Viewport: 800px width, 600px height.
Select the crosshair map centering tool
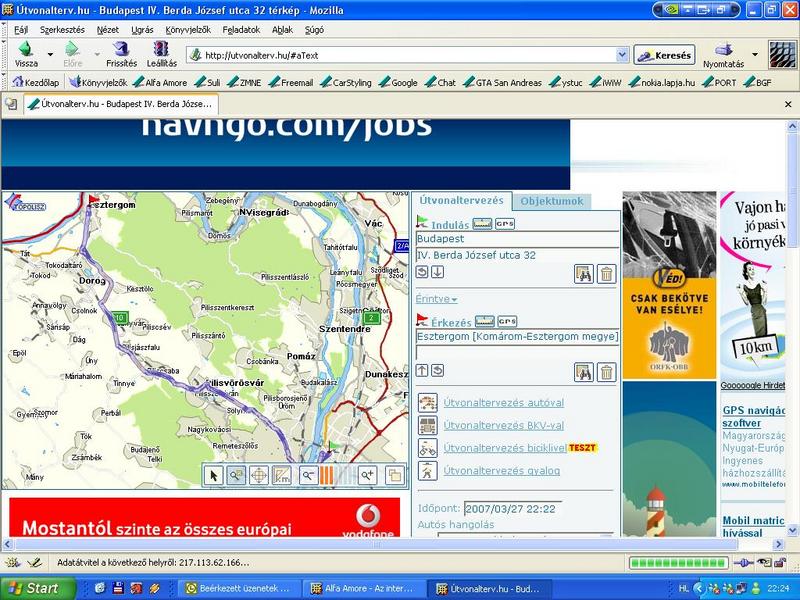259,476
